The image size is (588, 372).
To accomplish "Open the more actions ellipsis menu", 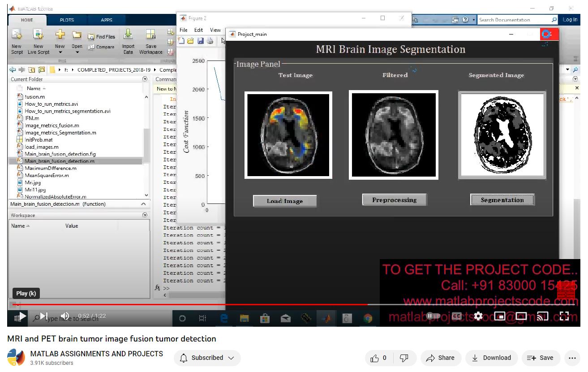I will pyautogui.click(x=572, y=358).
